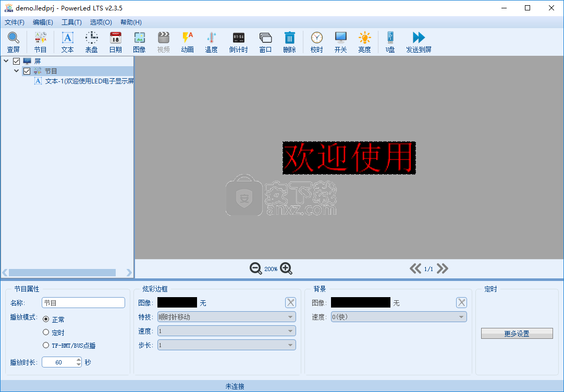Add a 窗口 window element

pyautogui.click(x=265, y=42)
